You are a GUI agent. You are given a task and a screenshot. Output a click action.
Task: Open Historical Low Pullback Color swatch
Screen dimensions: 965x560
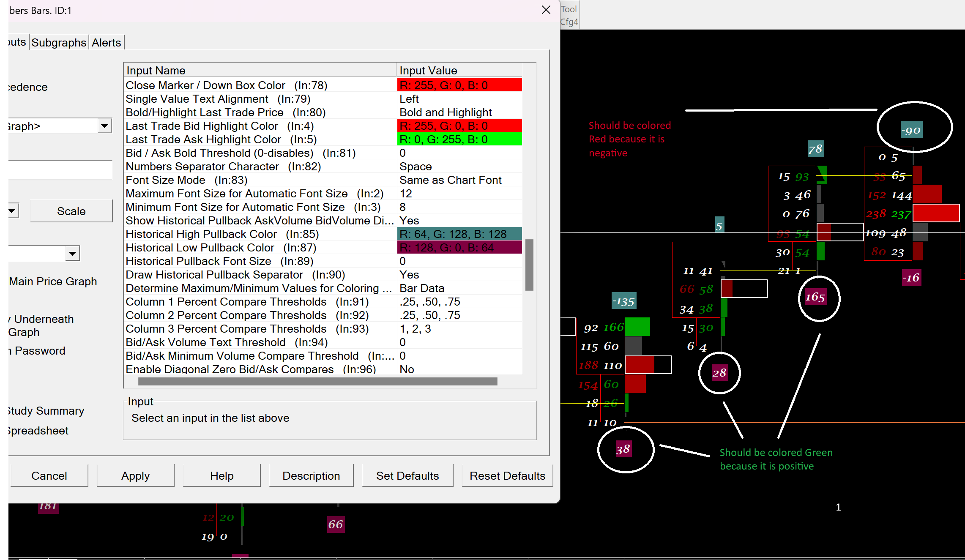pos(459,248)
